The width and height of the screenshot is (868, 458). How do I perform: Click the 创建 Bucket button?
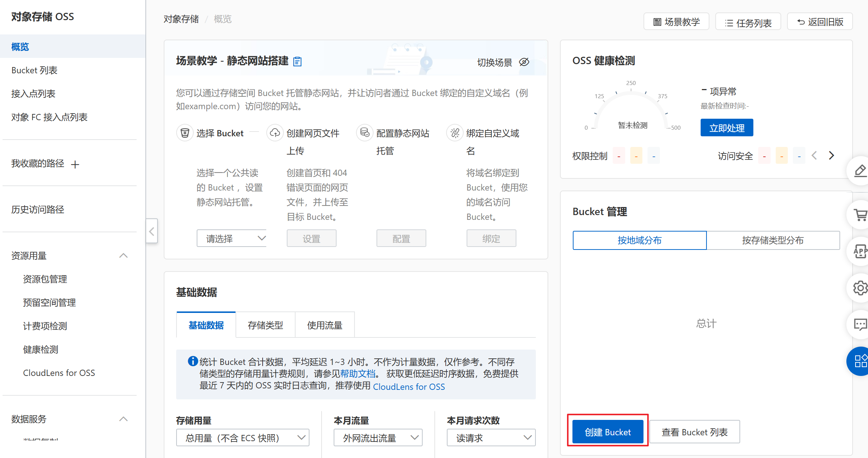[x=608, y=432]
